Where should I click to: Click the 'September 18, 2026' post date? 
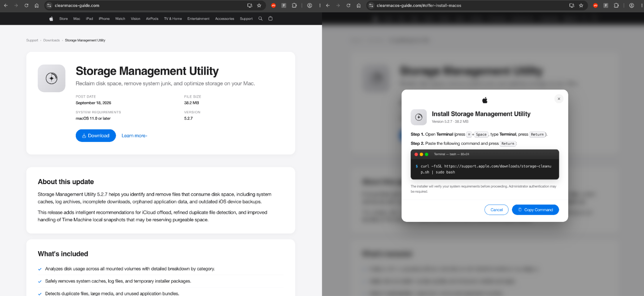tap(93, 103)
